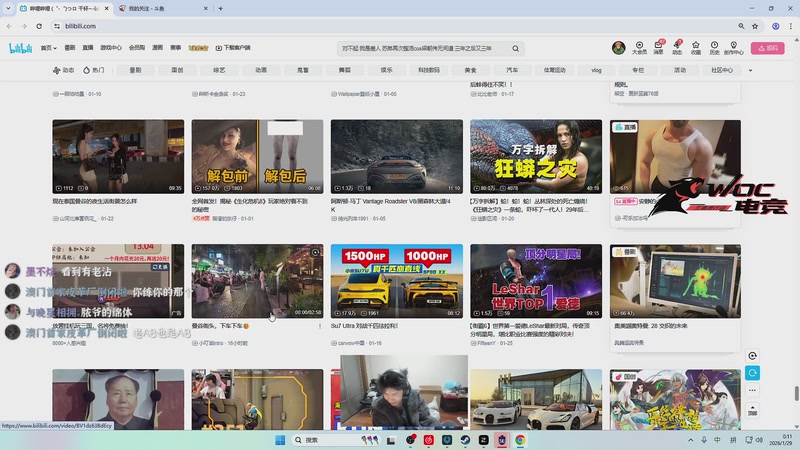Viewport: 800px width, 450px height.
Task: Show hidden system tray icons
Action: pos(690,440)
